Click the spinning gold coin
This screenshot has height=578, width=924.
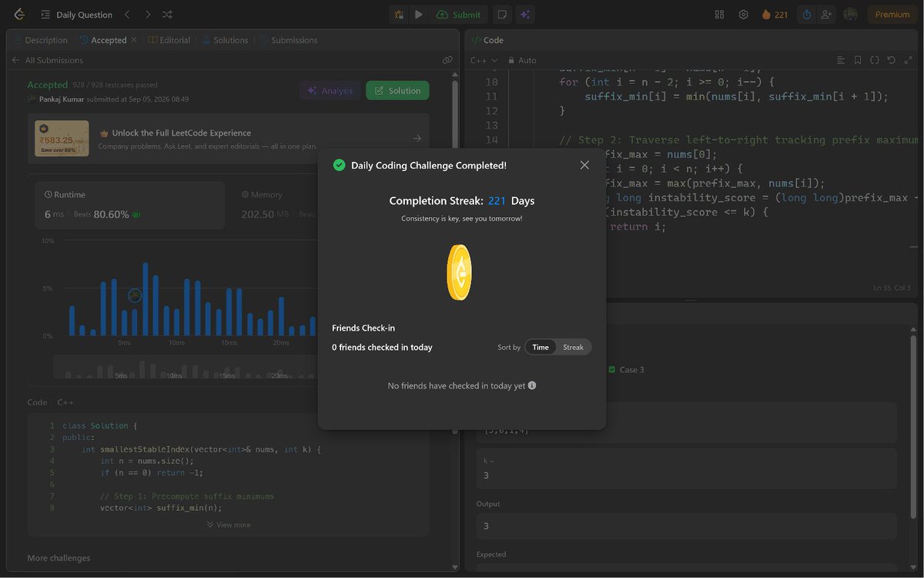(459, 272)
